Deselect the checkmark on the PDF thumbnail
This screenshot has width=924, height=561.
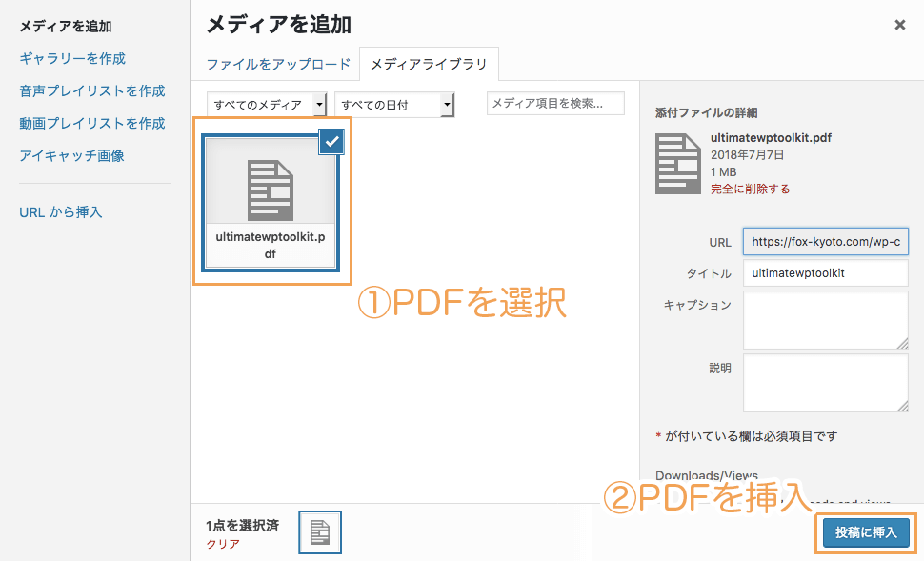pyautogui.click(x=331, y=143)
